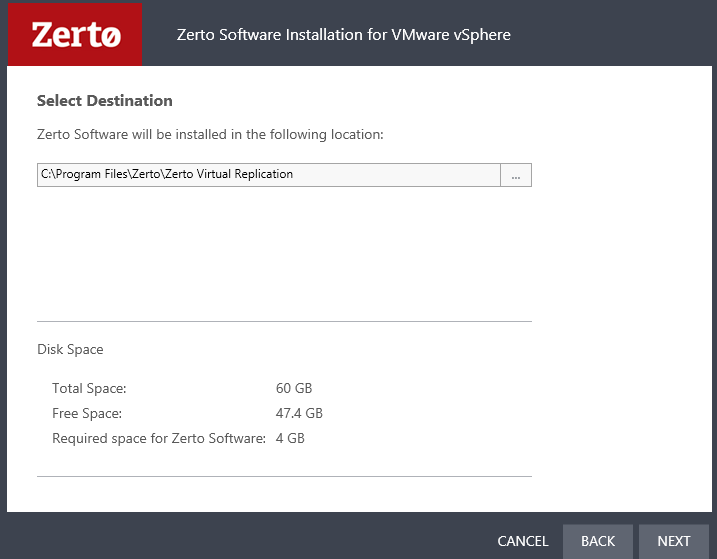Click the Zerto logo
Image resolution: width=717 pixels, height=559 pixels.
pos(75,35)
